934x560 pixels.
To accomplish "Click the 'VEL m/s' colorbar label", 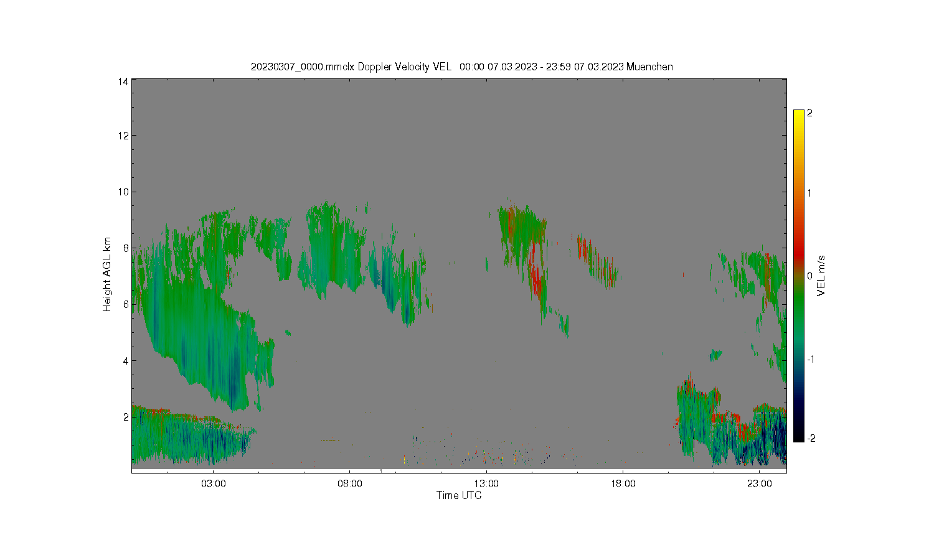I will pyautogui.click(x=822, y=276).
